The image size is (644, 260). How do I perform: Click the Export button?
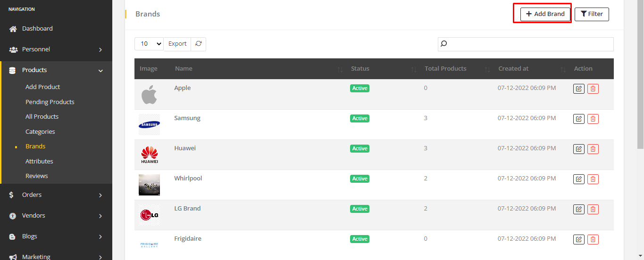(177, 44)
